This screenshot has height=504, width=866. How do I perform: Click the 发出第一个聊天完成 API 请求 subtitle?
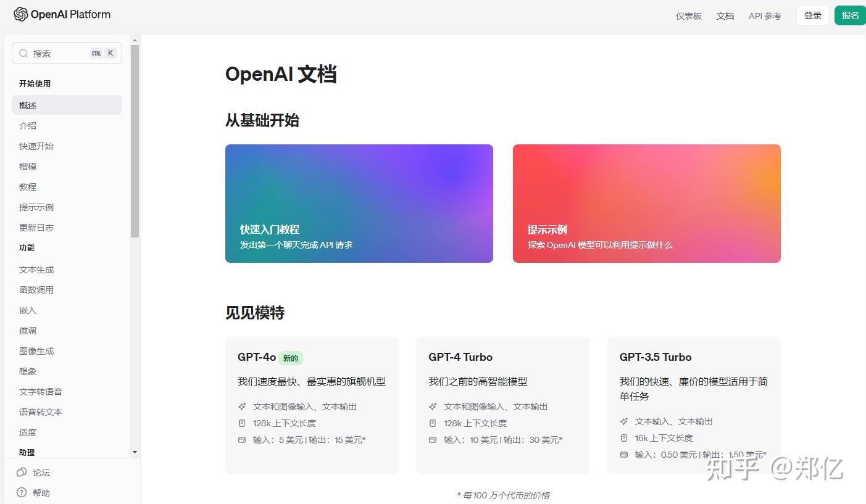click(x=296, y=245)
